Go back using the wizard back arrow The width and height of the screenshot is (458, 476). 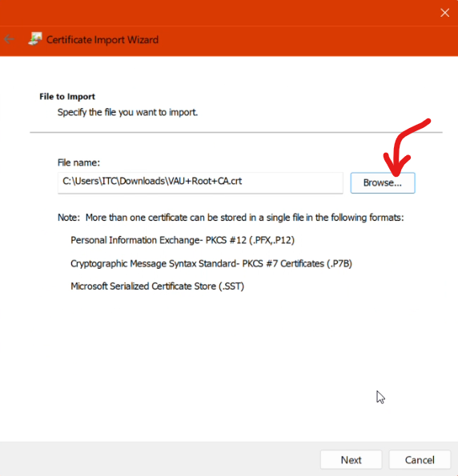(10, 39)
